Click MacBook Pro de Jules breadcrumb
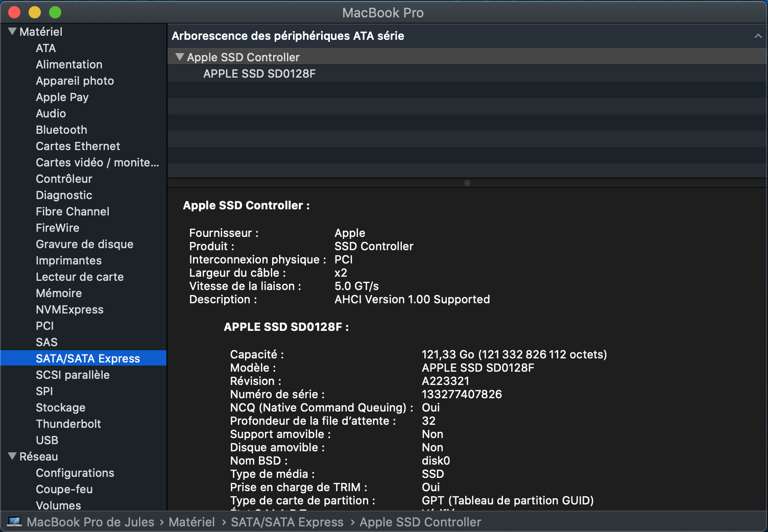The height and width of the screenshot is (532, 768). pyautogui.click(x=90, y=522)
